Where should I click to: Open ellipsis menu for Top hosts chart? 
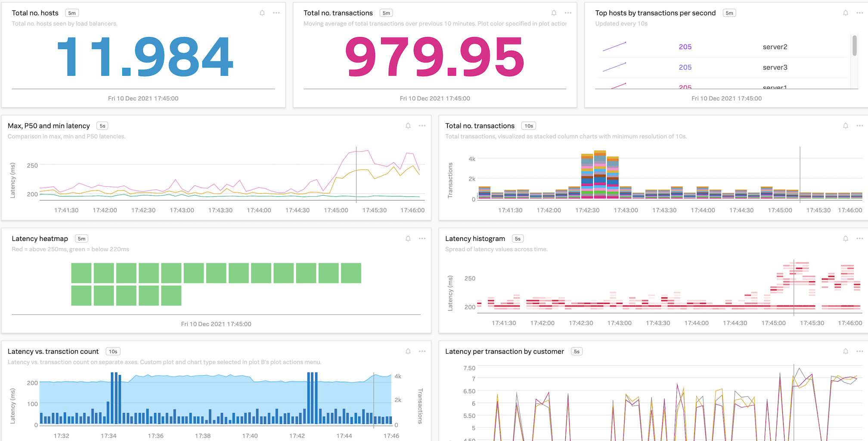tap(859, 13)
